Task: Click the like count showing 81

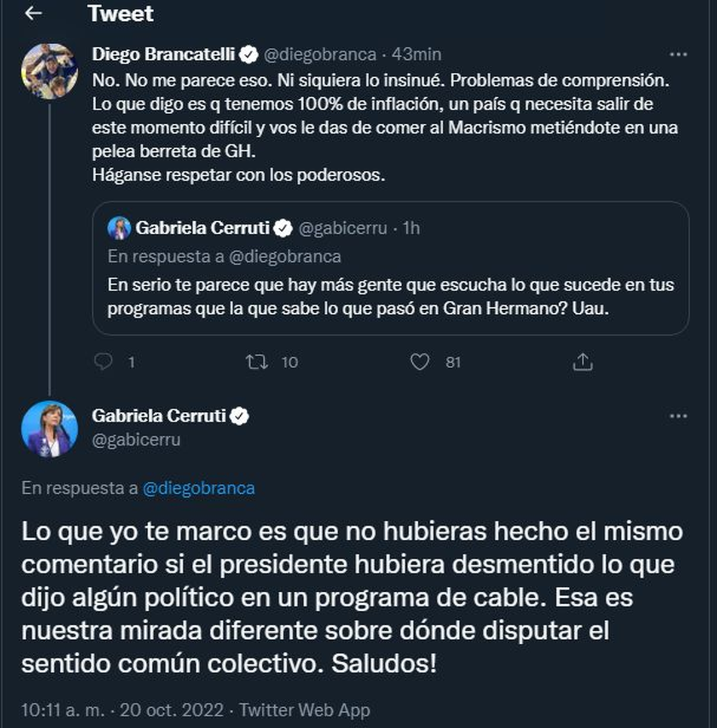Action: point(454,362)
